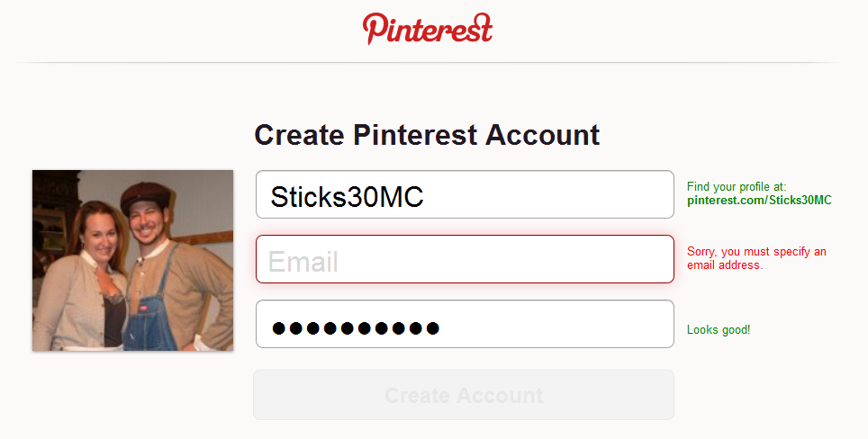Click the red email error message
This screenshot has width=868, height=439.
click(x=756, y=258)
